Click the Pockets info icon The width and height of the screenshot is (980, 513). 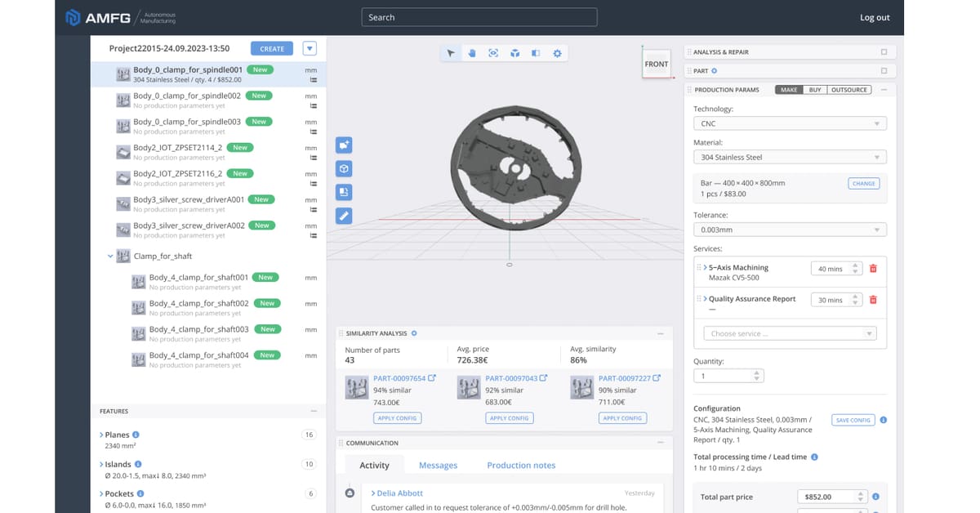pyautogui.click(x=140, y=494)
